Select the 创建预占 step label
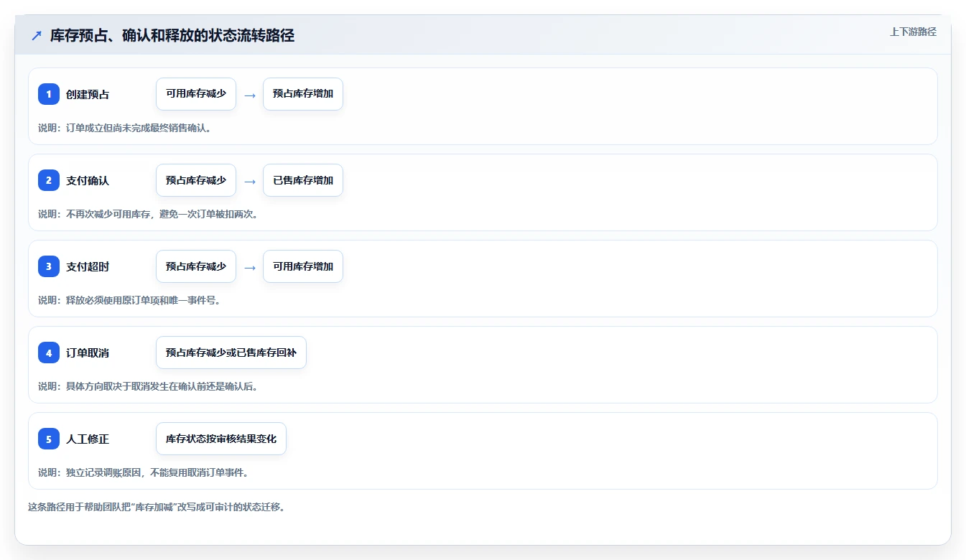The image size is (966, 560). pos(88,94)
